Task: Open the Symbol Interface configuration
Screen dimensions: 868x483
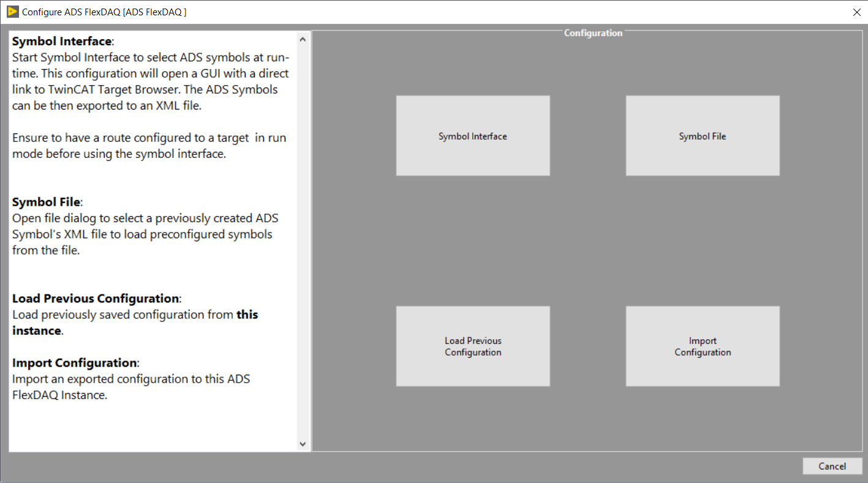Action: (473, 136)
